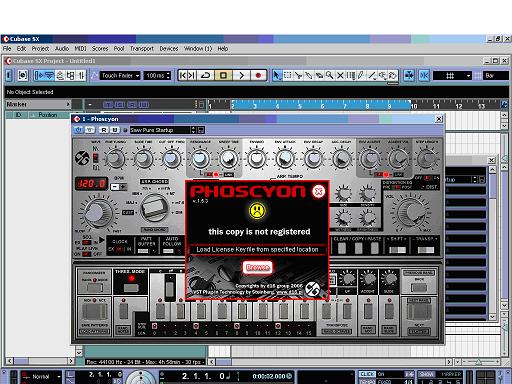The height and width of the screenshot is (384, 512).
Task: Select the Erase tool
Action: (319, 76)
